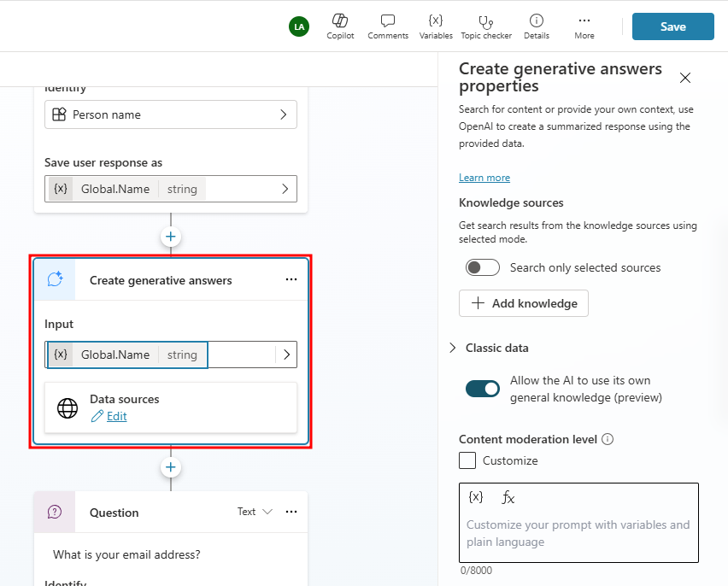The height and width of the screenshot is (586, 728).
Task: Add node above Create generative answers
Action: coord(170,237)
